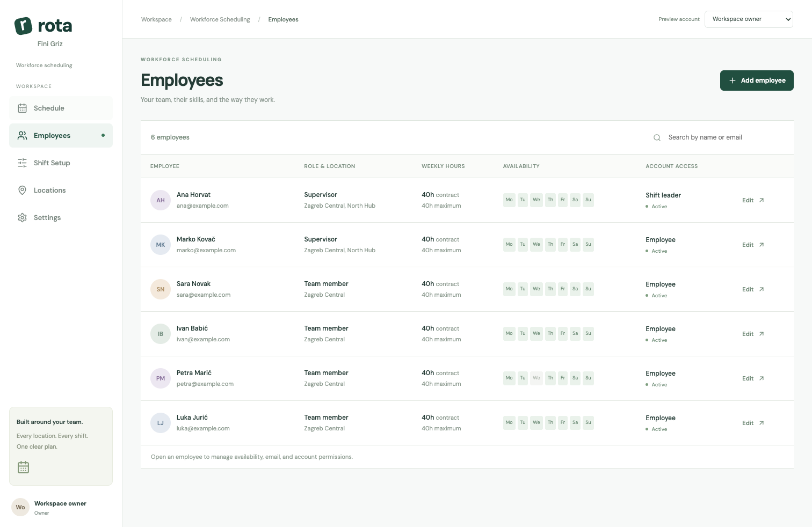Click the Employees people icon in sidebar

tap(22, 136)
